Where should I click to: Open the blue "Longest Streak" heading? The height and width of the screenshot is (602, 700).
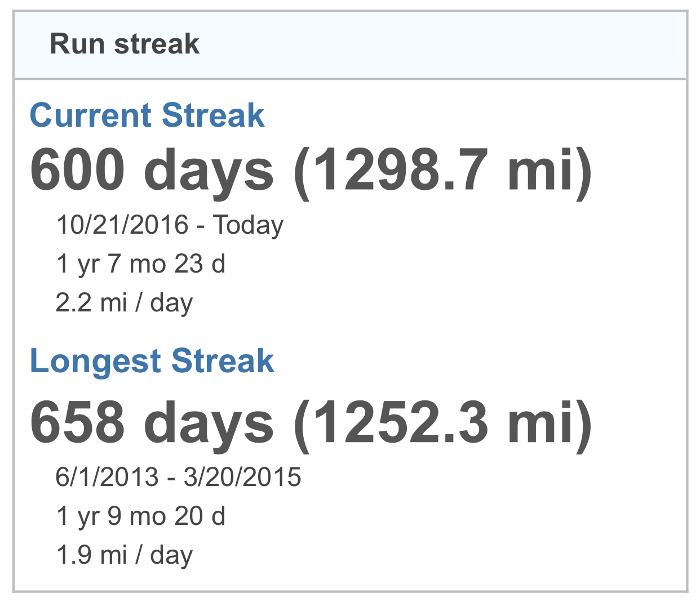pyautogui.click(x=152, y=361)
